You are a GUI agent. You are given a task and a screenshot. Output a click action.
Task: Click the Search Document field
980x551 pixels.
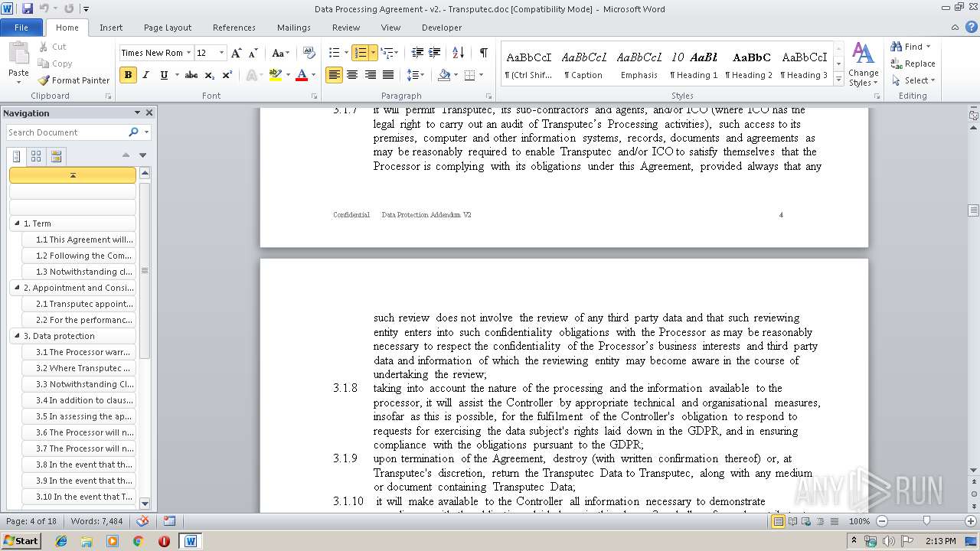tap(67, 132)
